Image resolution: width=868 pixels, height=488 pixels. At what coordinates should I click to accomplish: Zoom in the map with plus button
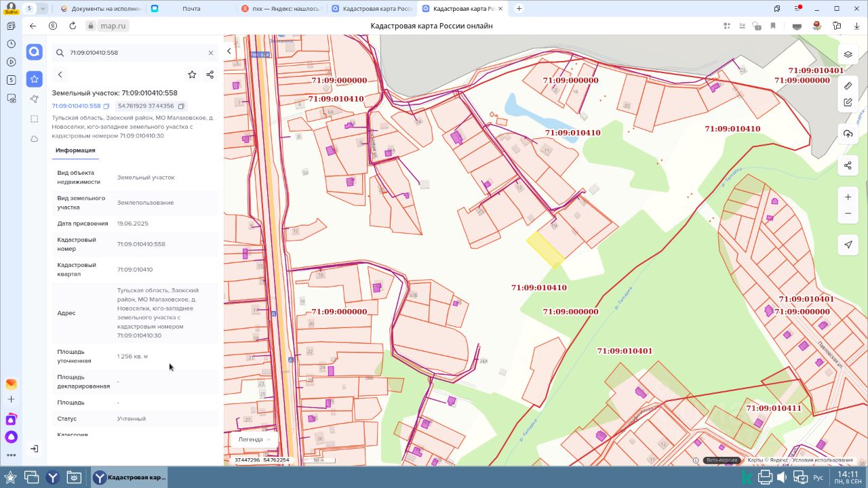point(848,197)
